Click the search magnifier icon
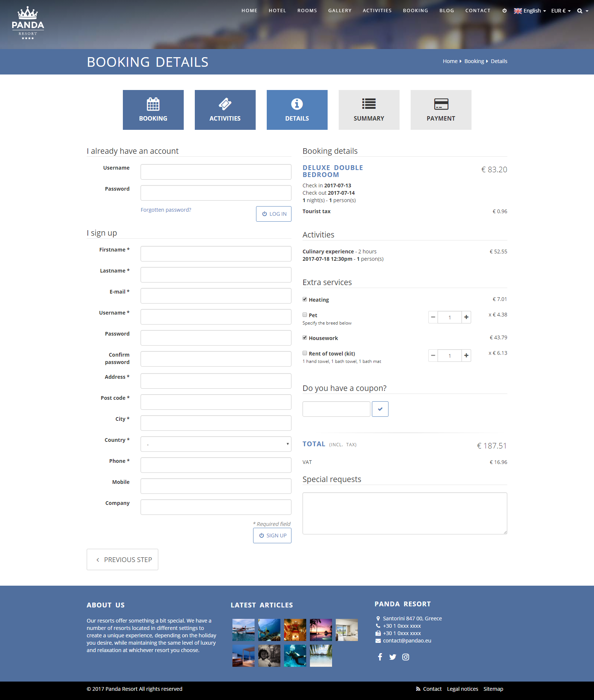The image size is (594, 700). tap(580, 11)
